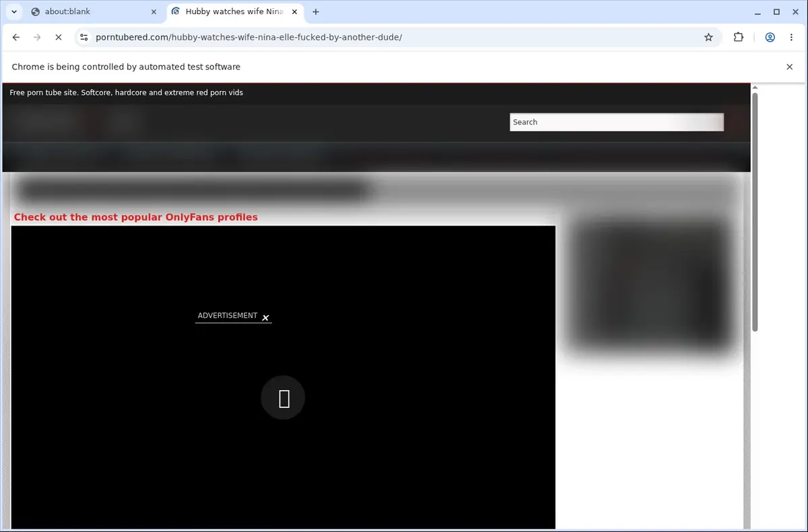Minimize the Chrome window
The height and width of the screenshot is (532, 808).
[x=757, y=11]
